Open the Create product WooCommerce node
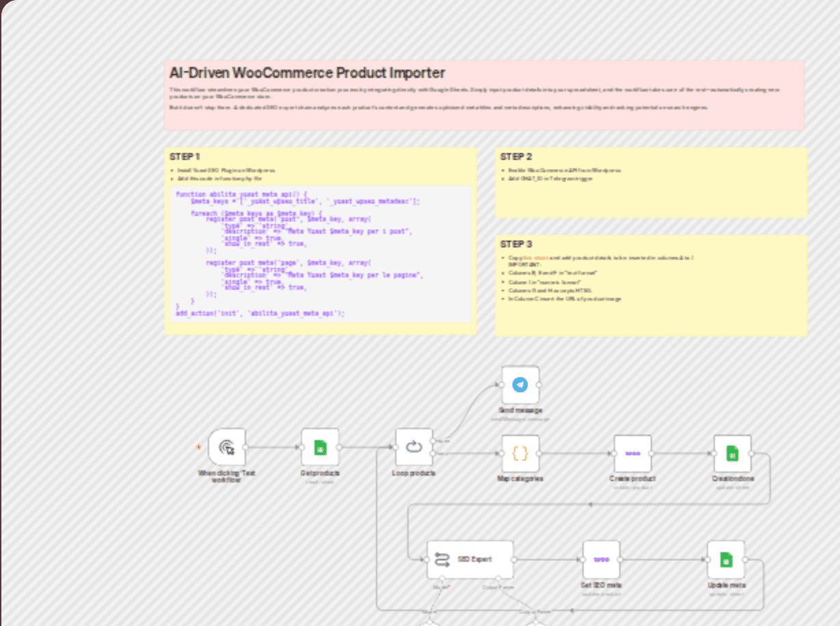This screenshot has height=626, width=840. (x=633, y=453)
